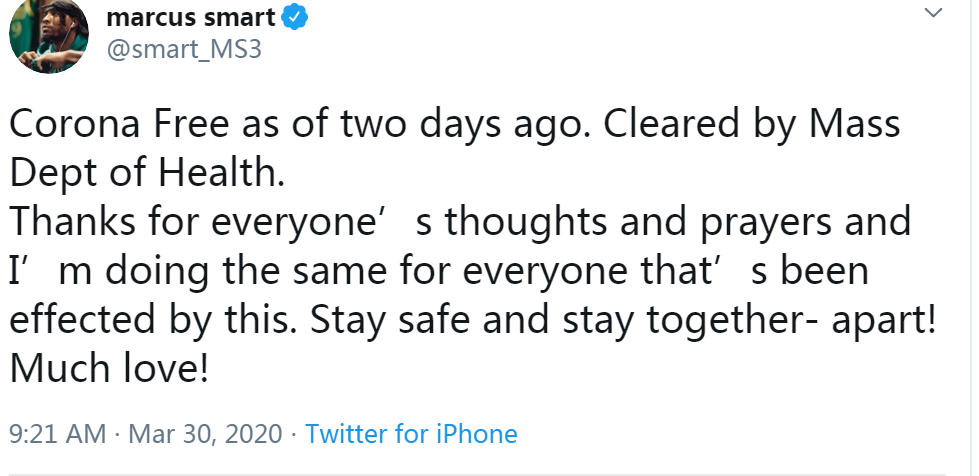Click the 'Stay safe and stay together' sentence
The image size is (979, 476).
pyautogui.click(x=622, y=320)
